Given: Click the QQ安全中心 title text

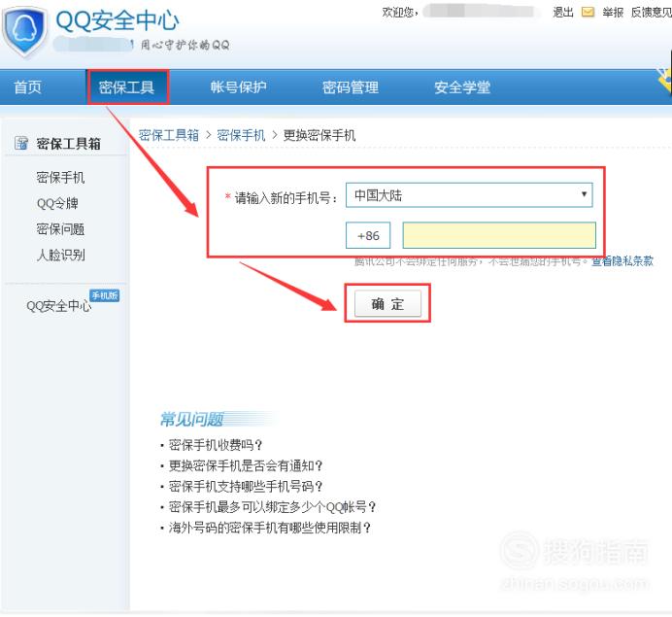Looking at the screenshot, I should point(118,20).
